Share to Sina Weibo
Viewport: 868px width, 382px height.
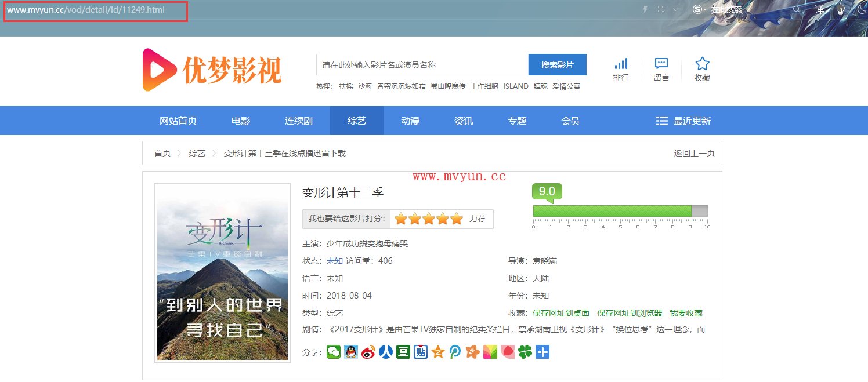tap(369, 352)
